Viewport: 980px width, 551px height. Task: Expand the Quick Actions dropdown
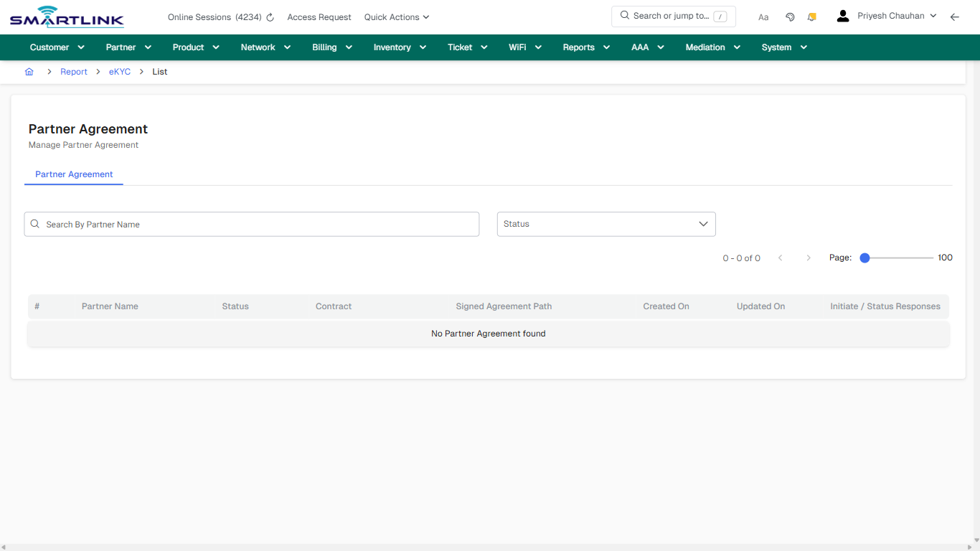(x=396, y=17)
